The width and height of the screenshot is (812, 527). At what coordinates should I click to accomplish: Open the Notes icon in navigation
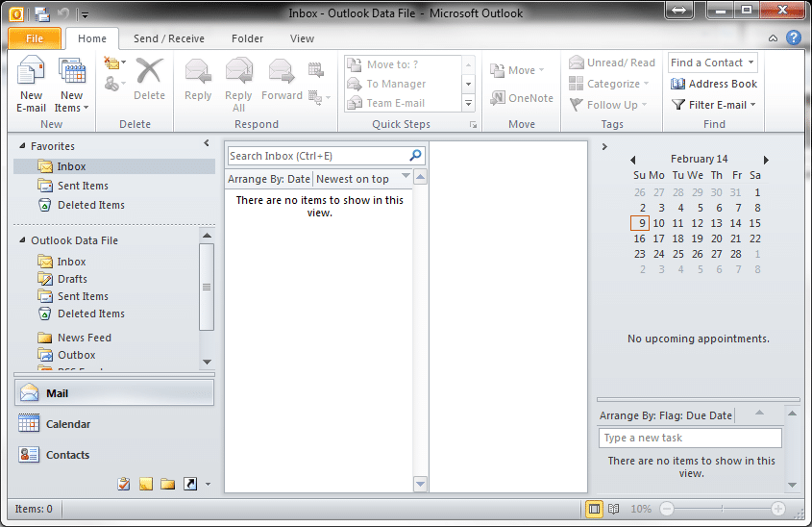(146, 484)
